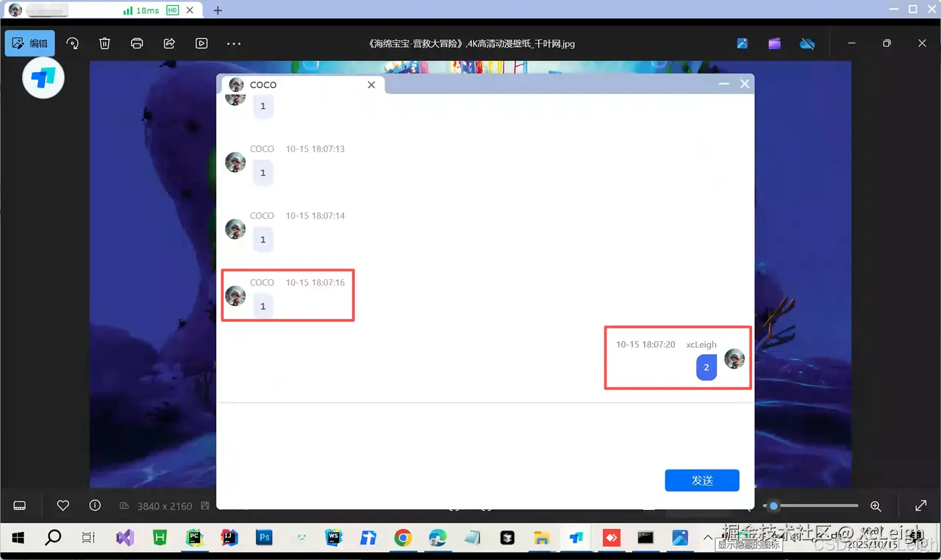Click COCO's avatar at 18:07:13 message

[235, 162]
